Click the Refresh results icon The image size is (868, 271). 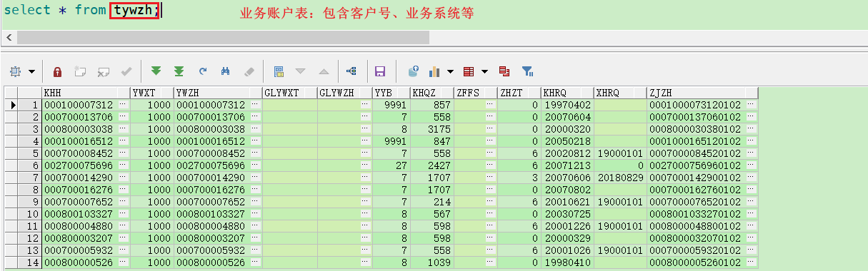[203, 71]
